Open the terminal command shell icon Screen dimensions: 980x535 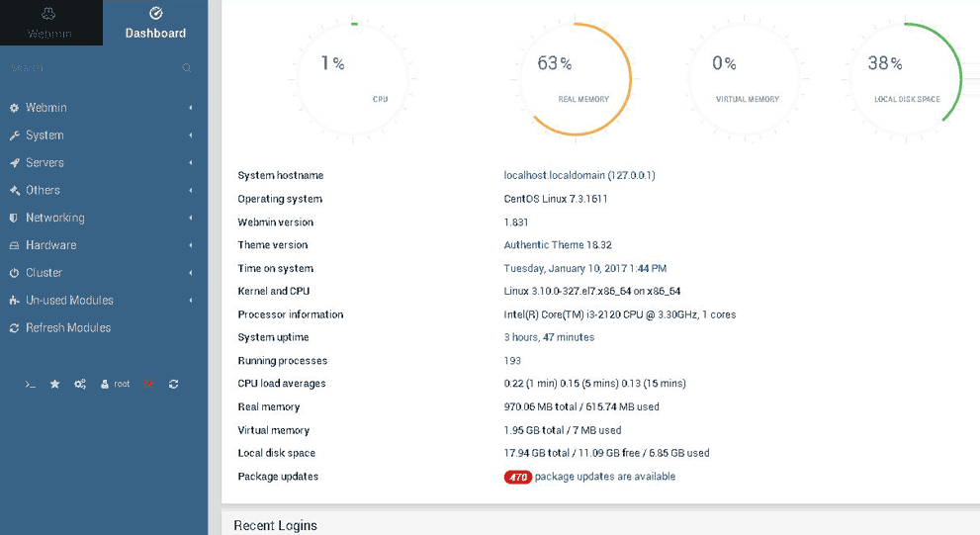[x=31, y=384]
